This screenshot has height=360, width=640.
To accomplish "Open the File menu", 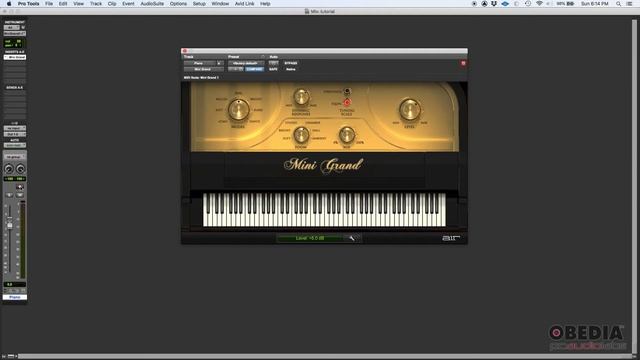I will (49, 4).
